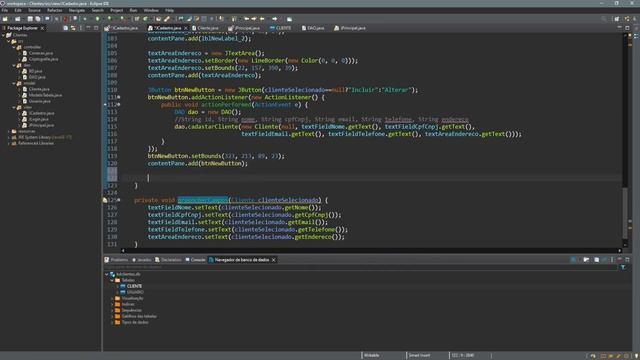The width and height of the screenshot is (640, 360).
Task: Collapse the model package
Action: tap(14, 83)
